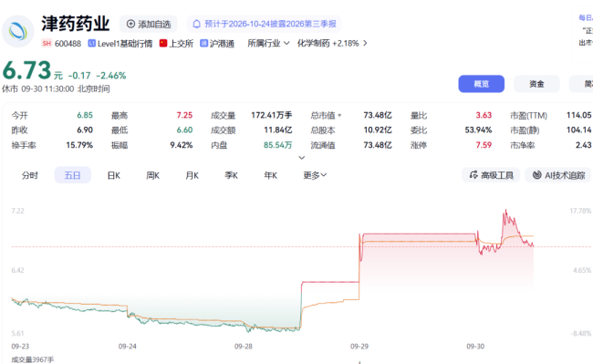Open the 概览 overview tab button
This screenshot has height=364, width=593.
click(x=481, y=84)
